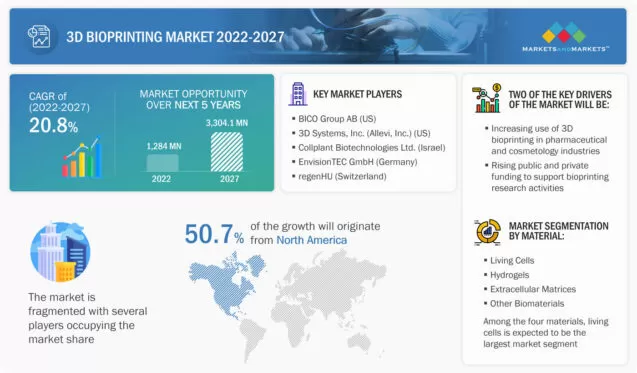This screenshot has width=637, height=373.
Task: Click 'TWO OF THE KEY DRIVERS' heading
Action: click(560, 100)
